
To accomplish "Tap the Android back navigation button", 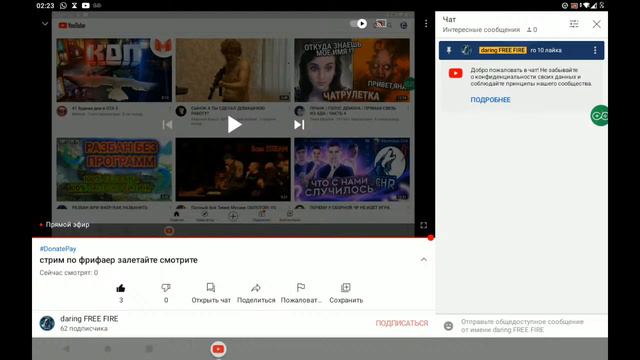I will (66, 349).
